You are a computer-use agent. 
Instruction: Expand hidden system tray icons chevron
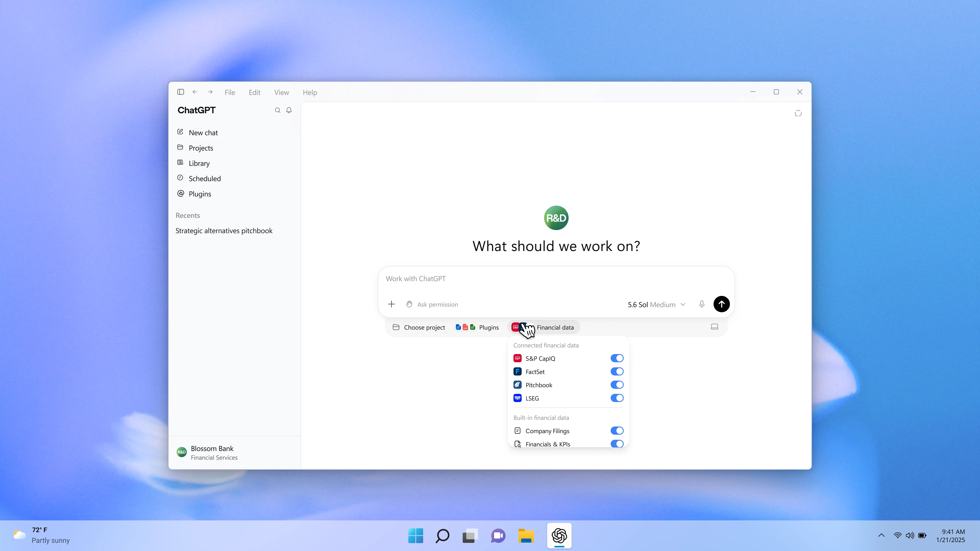click(881, 535)
